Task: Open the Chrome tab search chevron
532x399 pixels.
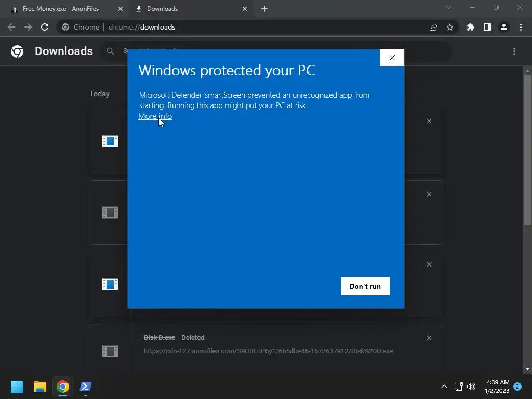Action: pos(448,7)
